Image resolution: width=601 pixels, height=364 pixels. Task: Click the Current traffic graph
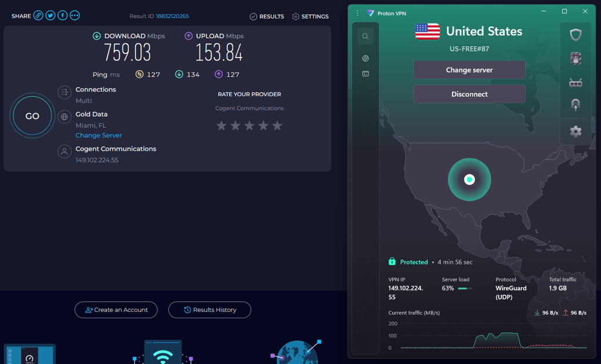point(493,336)
